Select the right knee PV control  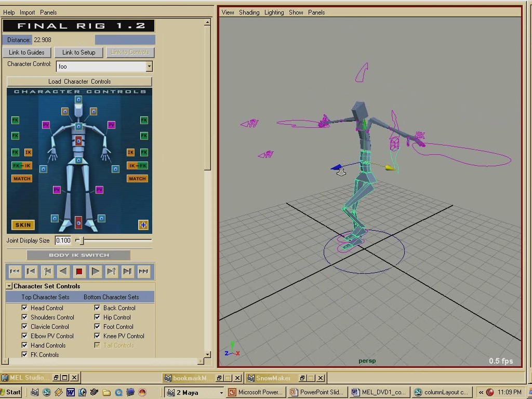tap(99, 190)
